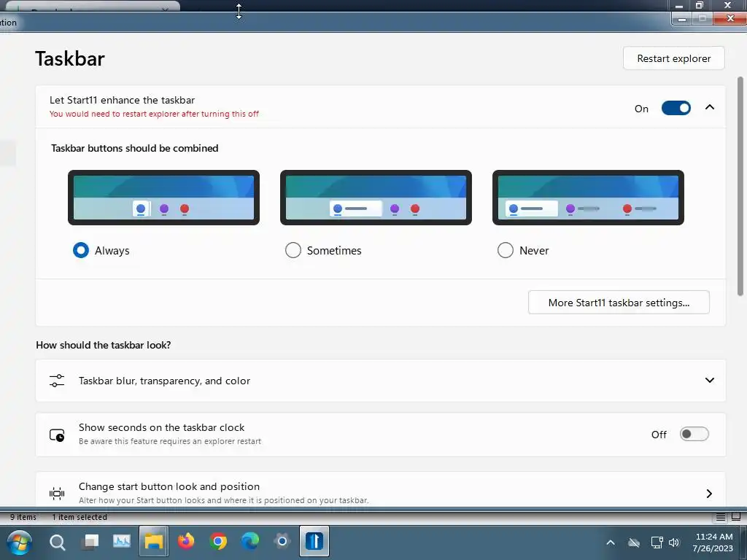Switch Explorer window to details view icon
747x560 pixels.
click(720, 517)
